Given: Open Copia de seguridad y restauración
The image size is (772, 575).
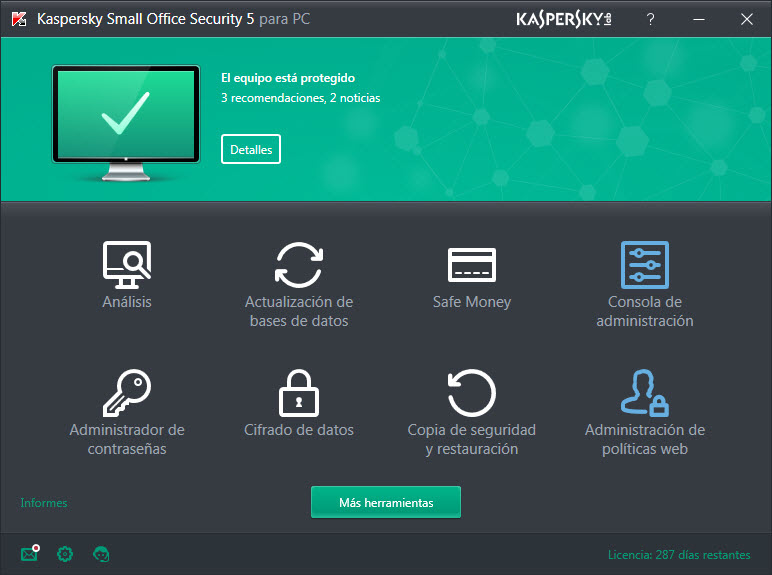Looking at the screenshot, I should point(472,393).
